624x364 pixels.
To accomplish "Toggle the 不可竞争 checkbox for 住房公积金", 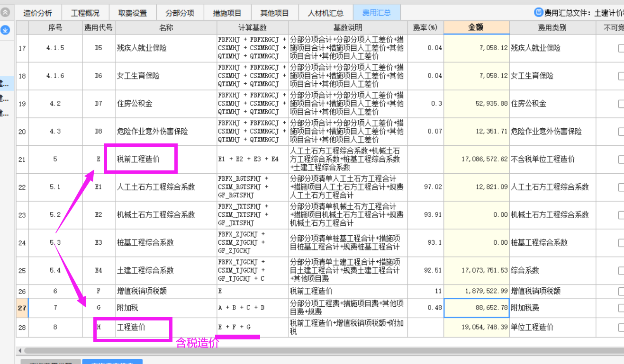I will [x=621, y=104].
